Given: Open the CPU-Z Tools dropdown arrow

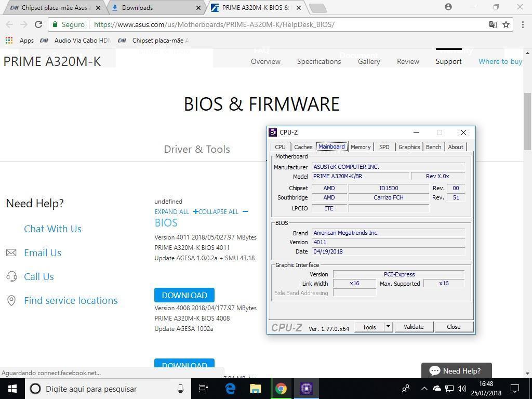Looking at the screenshot, I should point(388,327).
